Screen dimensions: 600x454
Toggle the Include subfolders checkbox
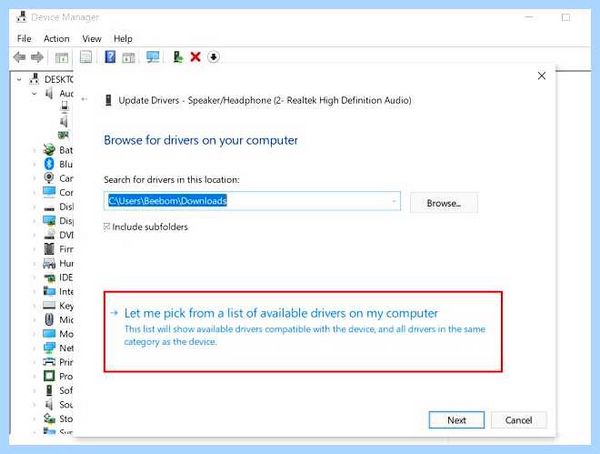click(107, 227)
